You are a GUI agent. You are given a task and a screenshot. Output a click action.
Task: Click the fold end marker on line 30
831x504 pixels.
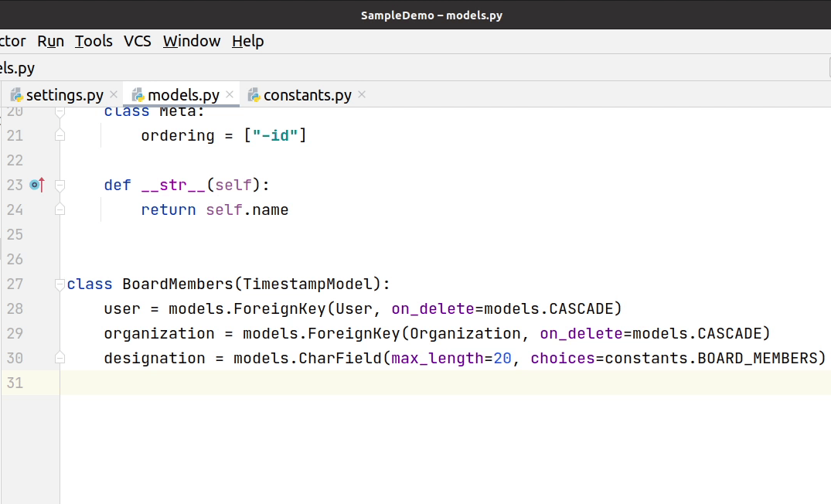[60, 358]
